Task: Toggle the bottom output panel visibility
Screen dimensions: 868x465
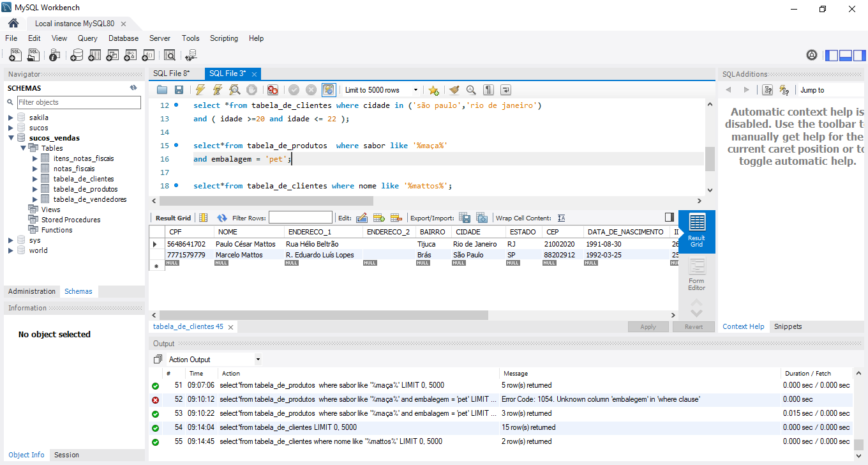Action: point(846,56)
